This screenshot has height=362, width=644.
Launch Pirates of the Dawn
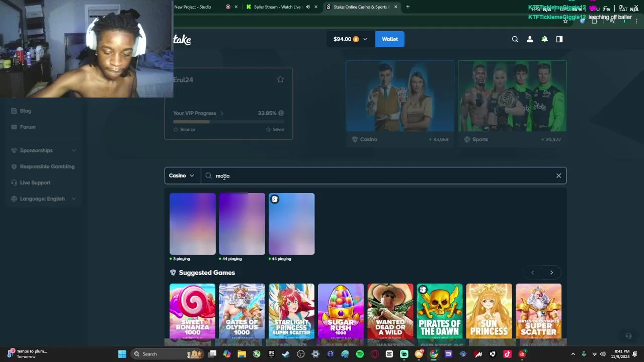pyautogui.click(x=439, y=312)
